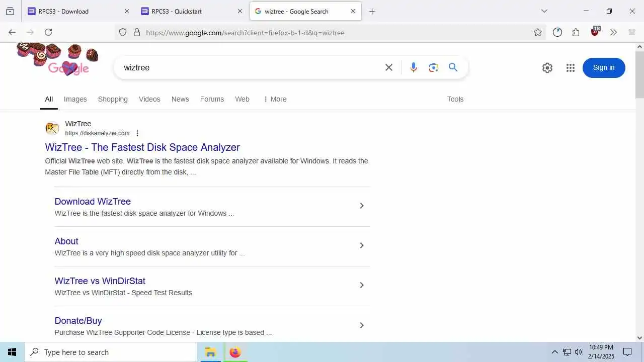Open the About WizTree link
Screen dimensions: 644x362
tap(66, 241)
